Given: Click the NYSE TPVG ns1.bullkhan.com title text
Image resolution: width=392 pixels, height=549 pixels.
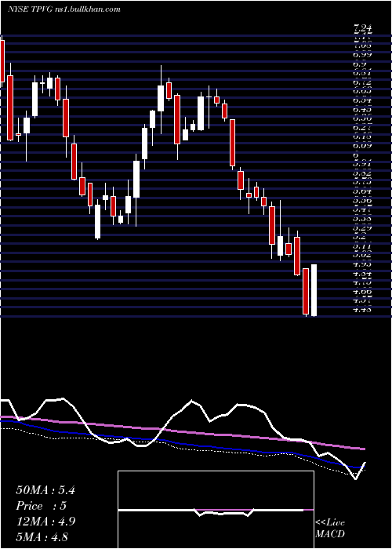Looking at the screenshot, I should [64, 9].
